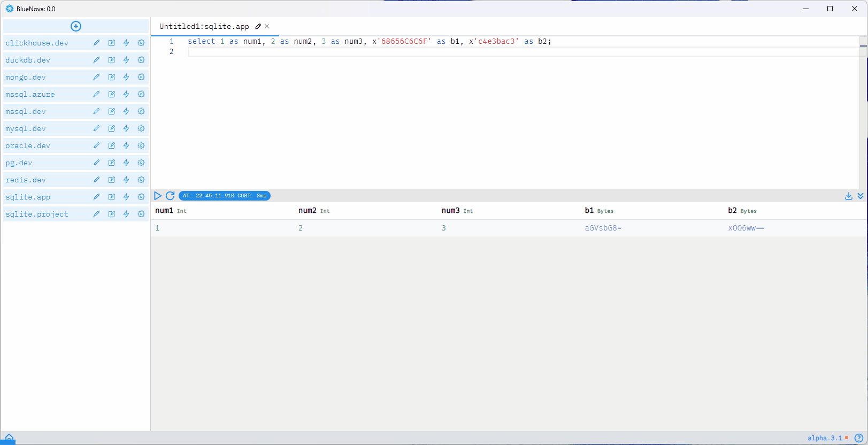Click pencil icon for duckdb.dev
868x445 pixels.
click(96, 60)
